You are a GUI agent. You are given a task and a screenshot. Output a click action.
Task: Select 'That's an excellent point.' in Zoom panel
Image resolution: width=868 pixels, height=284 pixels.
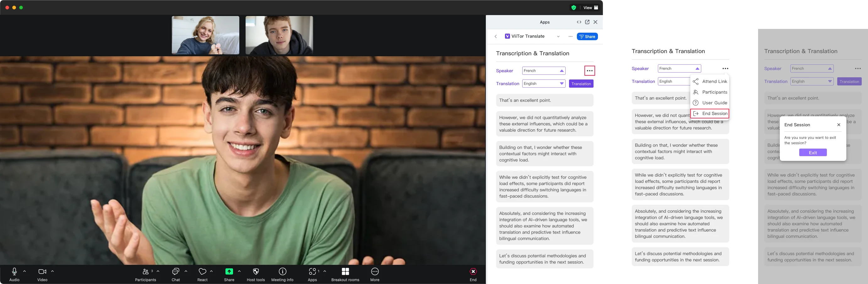(545, 101)
